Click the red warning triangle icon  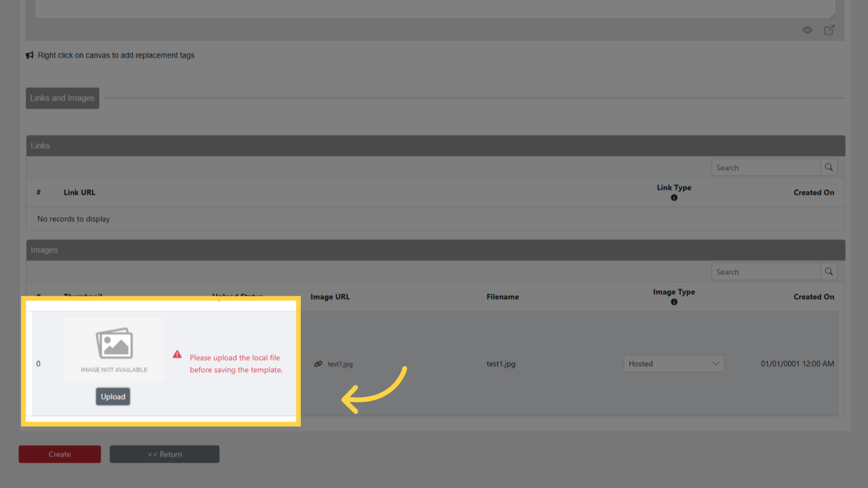(x=177, y=355)
